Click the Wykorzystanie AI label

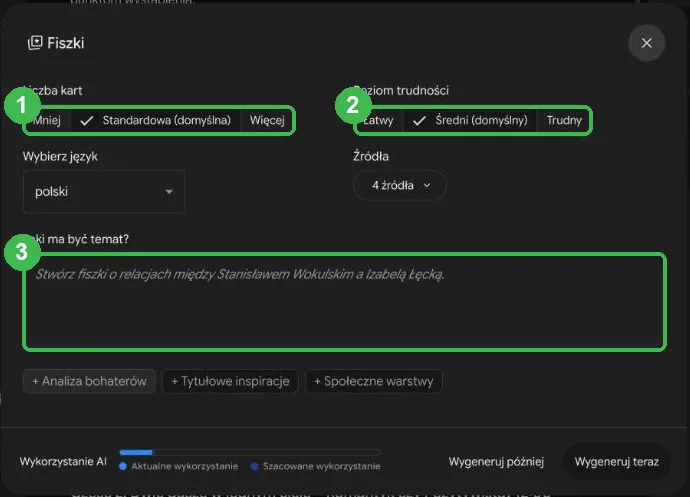(63, 462)
